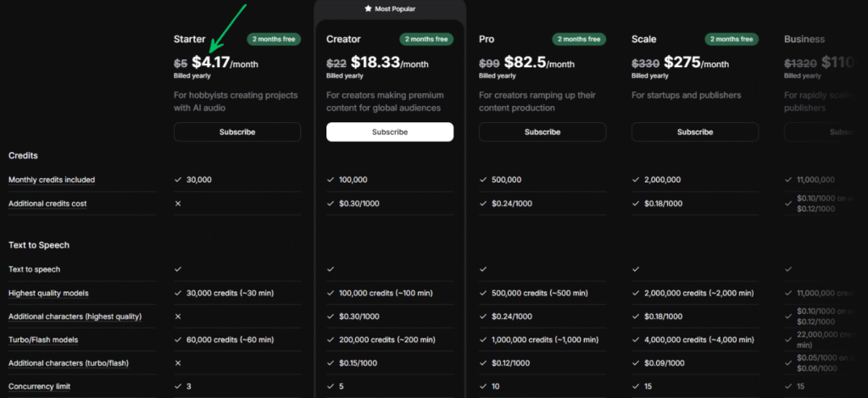Click the 'Turbo/Flash models' row label
868x398 pixels.
tap(43, 339)
